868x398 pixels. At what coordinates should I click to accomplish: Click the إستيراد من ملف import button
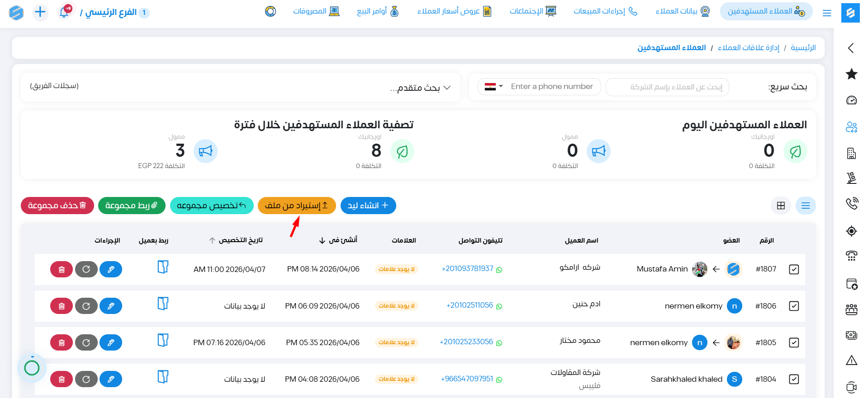[297, 206]
